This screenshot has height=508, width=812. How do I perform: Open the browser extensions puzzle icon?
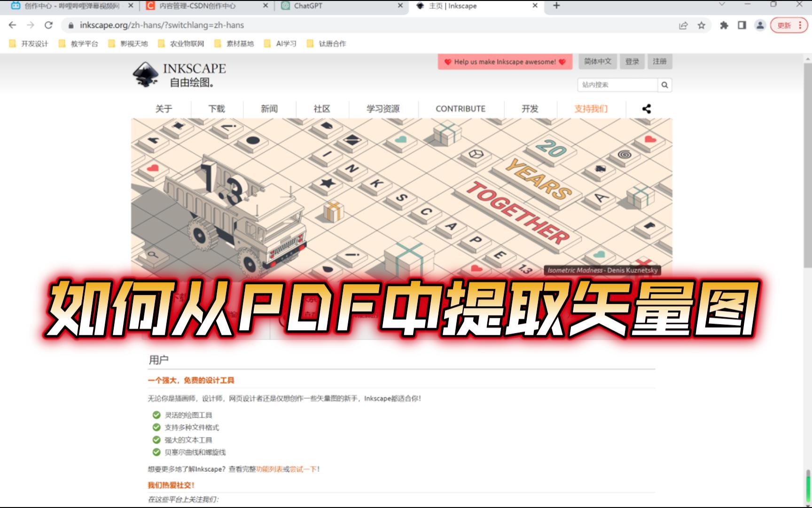tap(724, 25)
